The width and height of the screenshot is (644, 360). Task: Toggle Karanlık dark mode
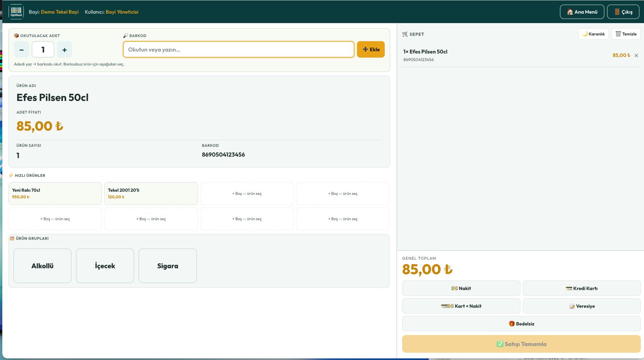click(x=594, y=34)
